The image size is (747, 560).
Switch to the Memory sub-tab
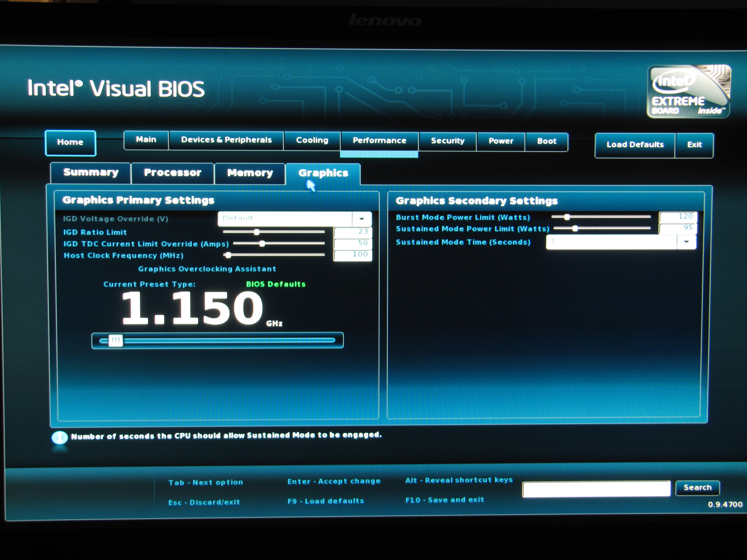pyautogui.click(x=250, y=174)
